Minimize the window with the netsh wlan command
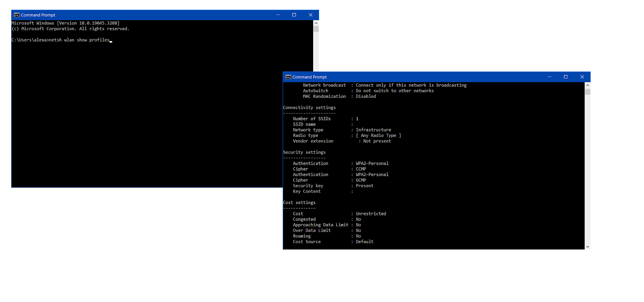The width and height of the screenshot is (644, 302). [278, 15]
